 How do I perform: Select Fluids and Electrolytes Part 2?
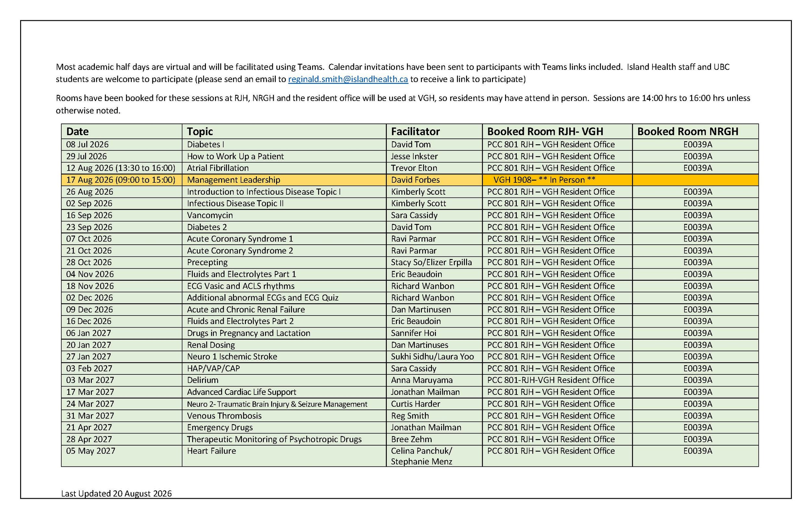(284, 321)
